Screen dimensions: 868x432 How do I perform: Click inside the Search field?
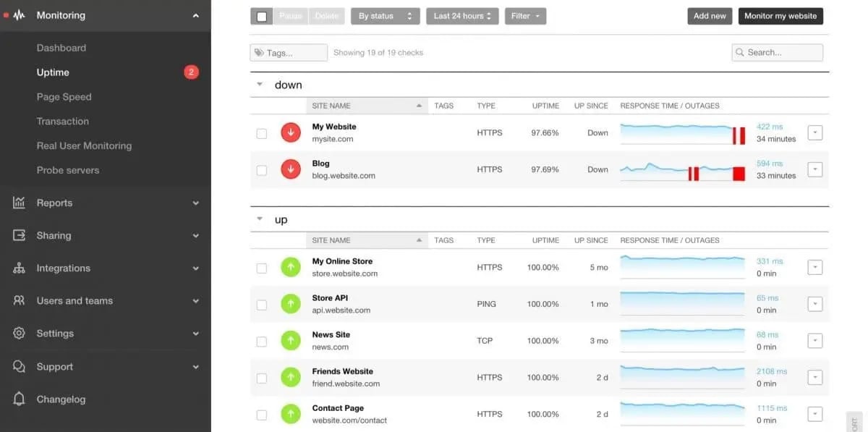click(x=777, y=52)
